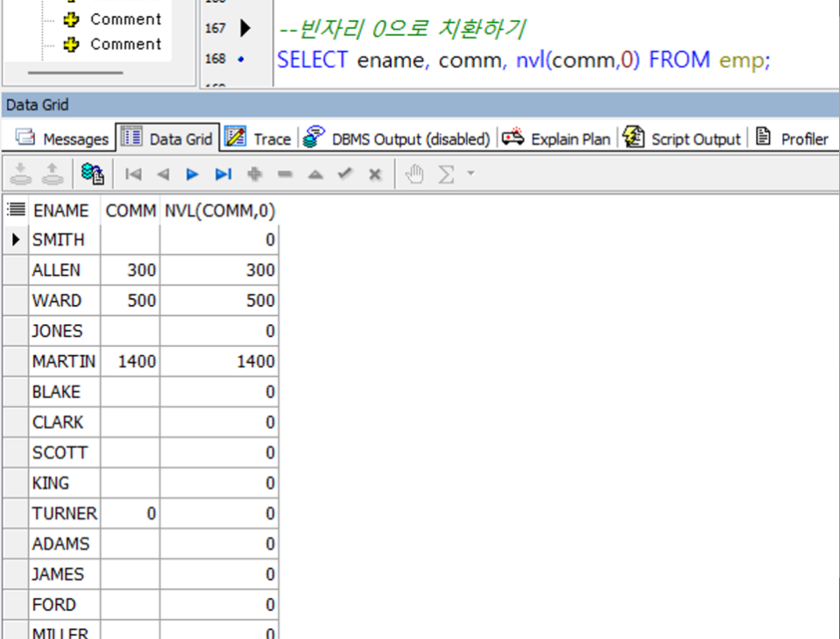Viewport: 840px width, 639px height.
Task: Click the KING cell
Action: pyautogui.click(x=65, y=483)
